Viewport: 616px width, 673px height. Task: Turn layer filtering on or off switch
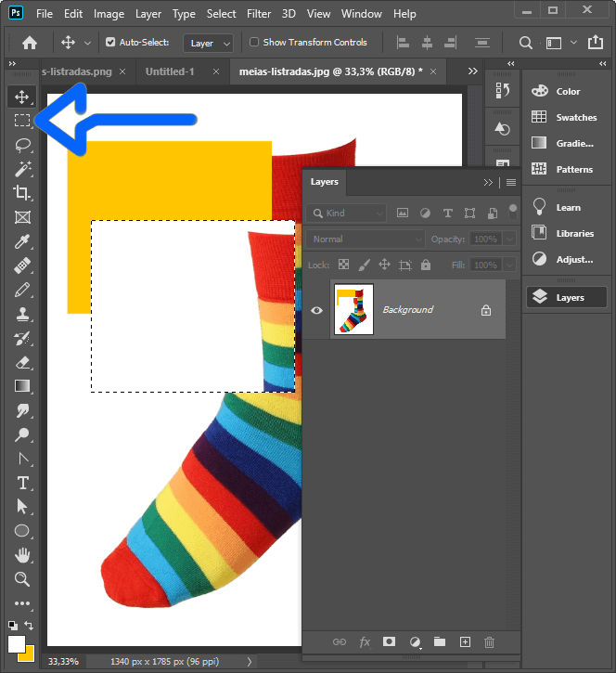click(x=513, y=212)
